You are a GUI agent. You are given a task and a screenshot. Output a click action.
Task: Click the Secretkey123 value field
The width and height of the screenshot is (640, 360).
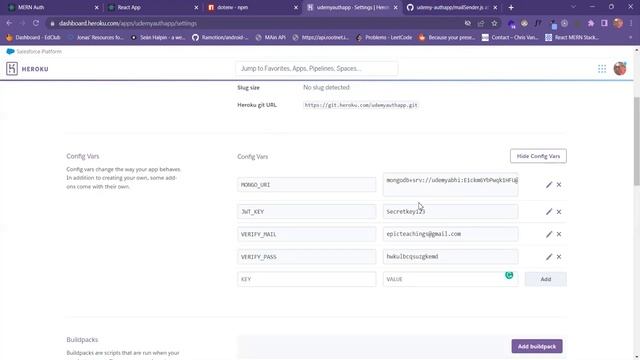click(451, 211)
